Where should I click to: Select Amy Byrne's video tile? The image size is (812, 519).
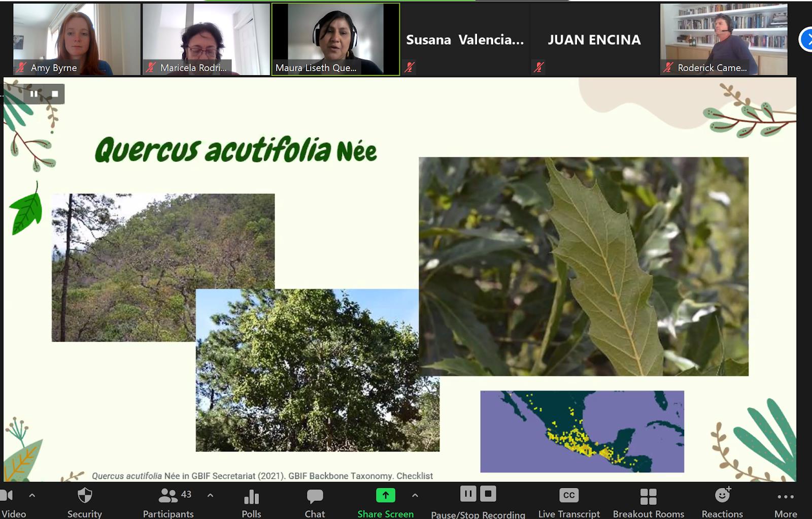tap(77, 40)
